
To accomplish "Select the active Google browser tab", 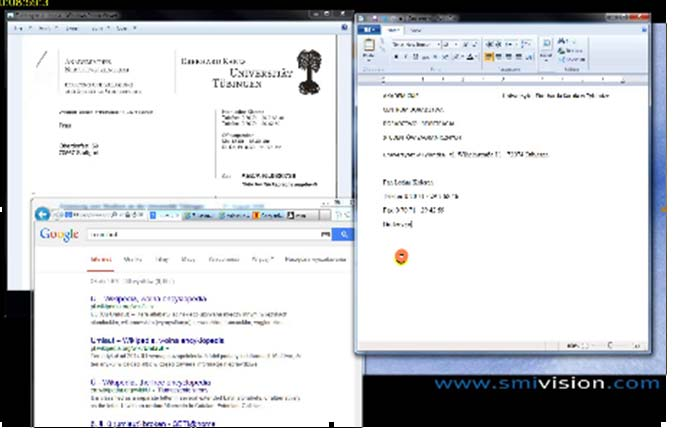I will pyautogui.click(x=165, y=214).
